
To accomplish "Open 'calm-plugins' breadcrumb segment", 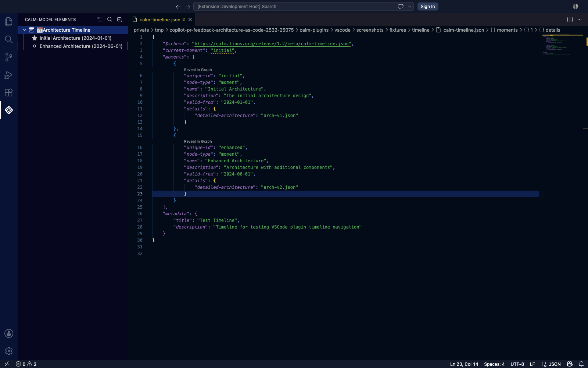I will pyautogui.click(x=314, y=30).
